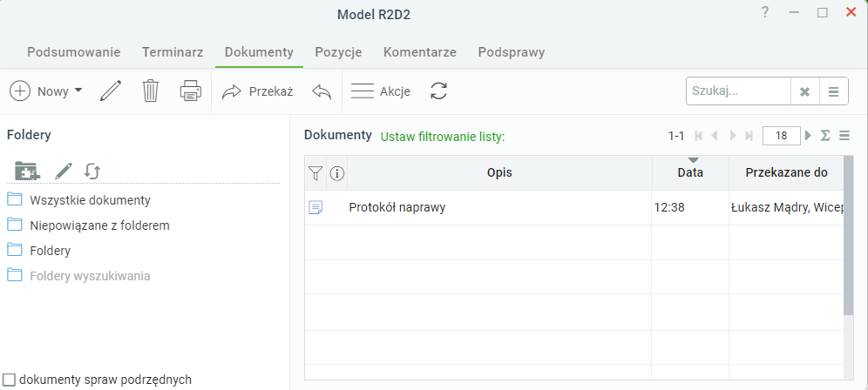Open the Akcje menu

[x=381, y=91]
